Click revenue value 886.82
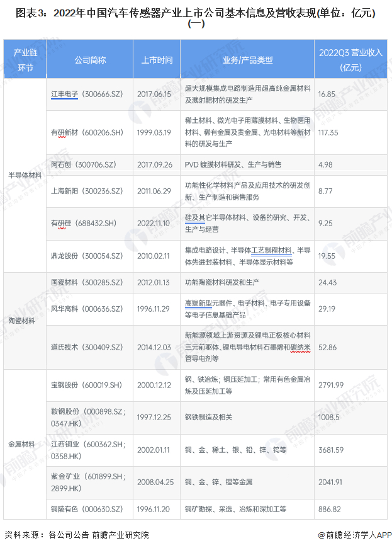This screenshot has height=548, width=392. pyautogui.click(x=330, y=509)
